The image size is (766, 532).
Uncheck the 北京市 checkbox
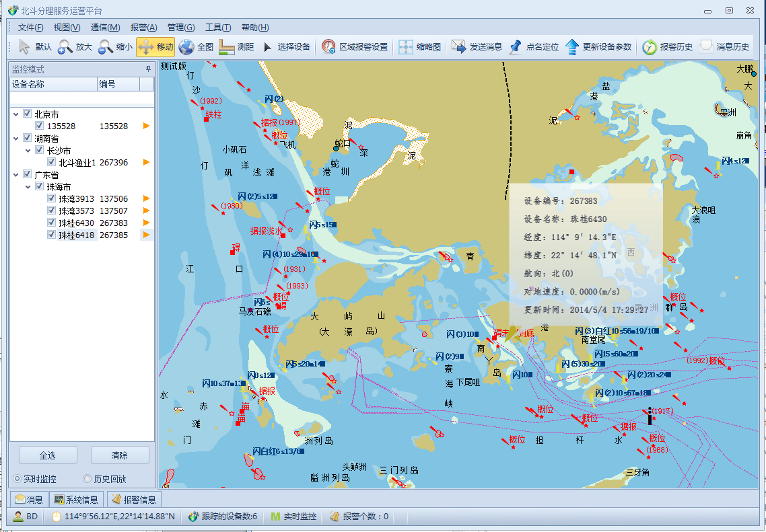coord(28,114)
